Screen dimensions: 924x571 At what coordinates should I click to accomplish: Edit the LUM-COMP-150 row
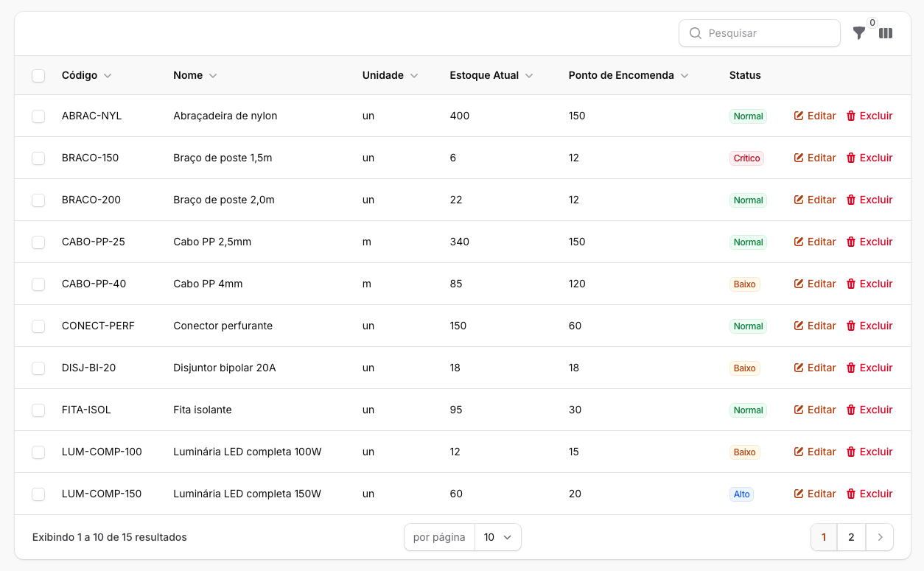coord(815,494)
